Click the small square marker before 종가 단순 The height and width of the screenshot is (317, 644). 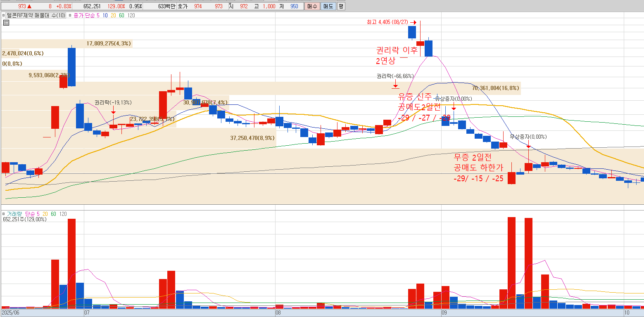tap(70, 16)
